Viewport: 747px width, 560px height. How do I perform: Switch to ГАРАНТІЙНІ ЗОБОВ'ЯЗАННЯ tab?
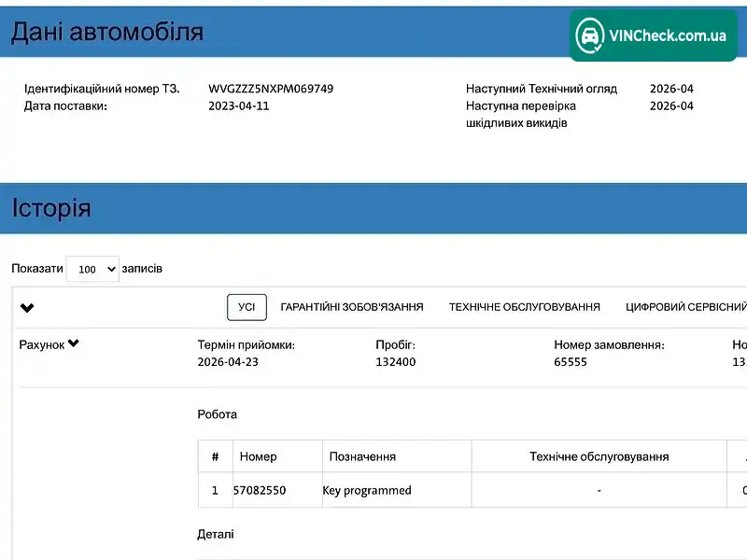point(352,307)
